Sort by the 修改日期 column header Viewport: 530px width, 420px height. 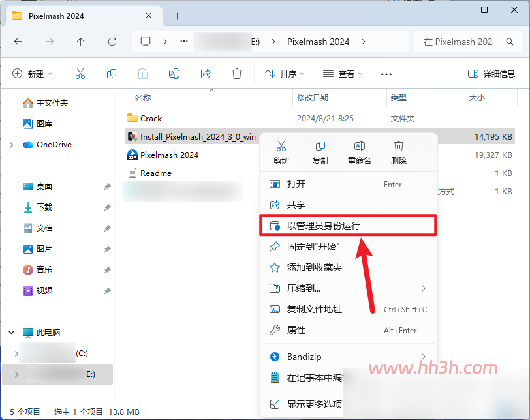click(312, 98)
